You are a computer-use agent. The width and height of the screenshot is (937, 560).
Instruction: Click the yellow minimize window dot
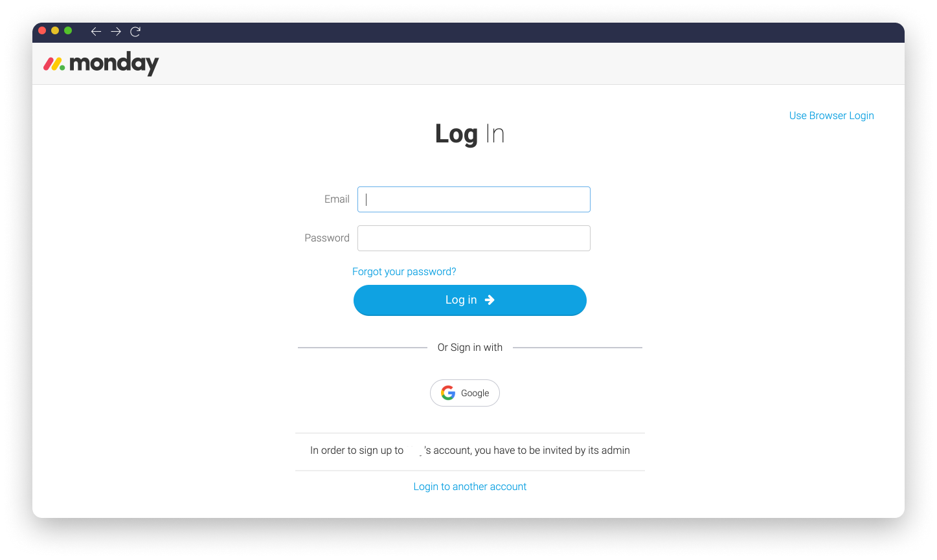pos(55,30)
